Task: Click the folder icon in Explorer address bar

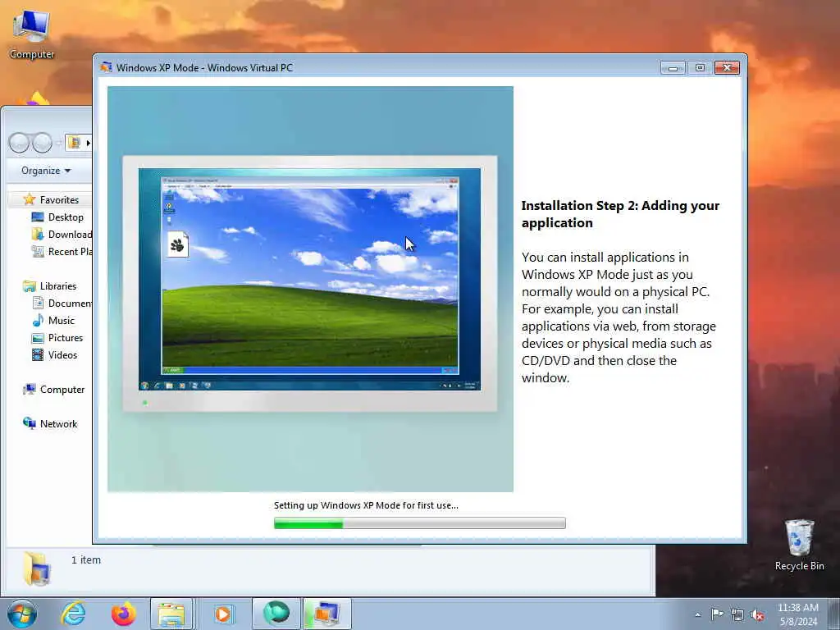Action: (x=75, y=143)
